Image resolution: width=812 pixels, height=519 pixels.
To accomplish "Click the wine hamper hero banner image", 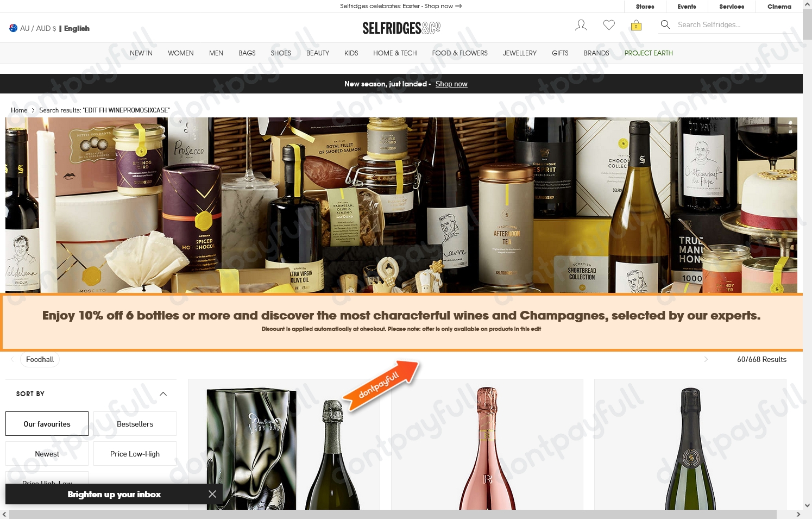I will pyautogui.click(x=401, y=205).
